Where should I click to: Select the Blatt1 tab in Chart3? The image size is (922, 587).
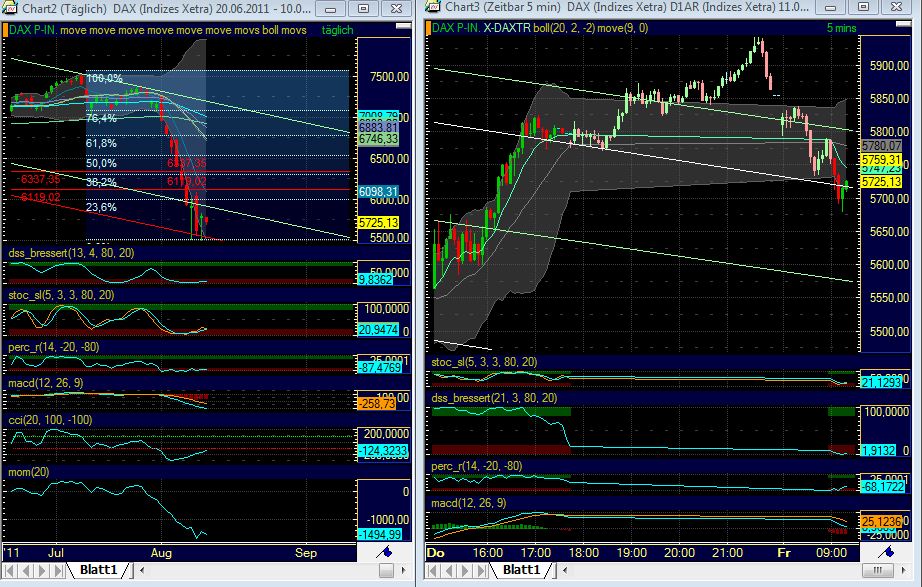[521, 570]
